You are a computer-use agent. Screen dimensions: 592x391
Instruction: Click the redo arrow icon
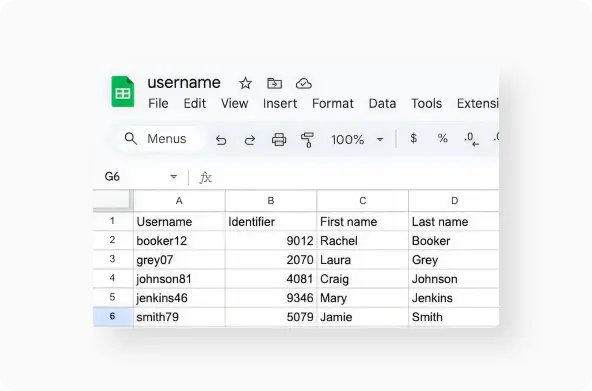point(250,140)
